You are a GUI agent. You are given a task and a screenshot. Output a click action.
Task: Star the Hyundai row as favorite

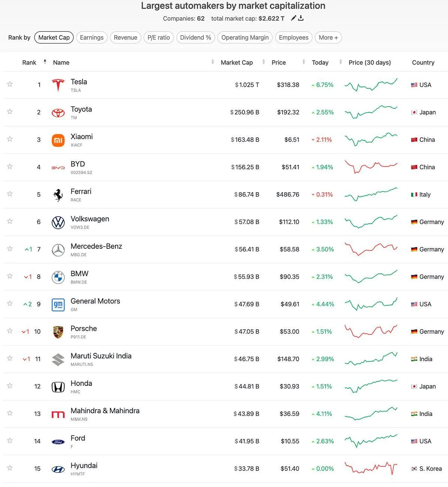(x=10, y=468)
